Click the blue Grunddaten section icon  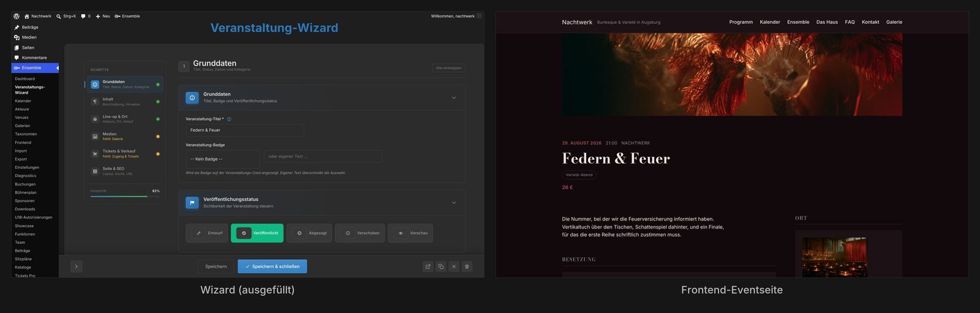pos(192,98)
